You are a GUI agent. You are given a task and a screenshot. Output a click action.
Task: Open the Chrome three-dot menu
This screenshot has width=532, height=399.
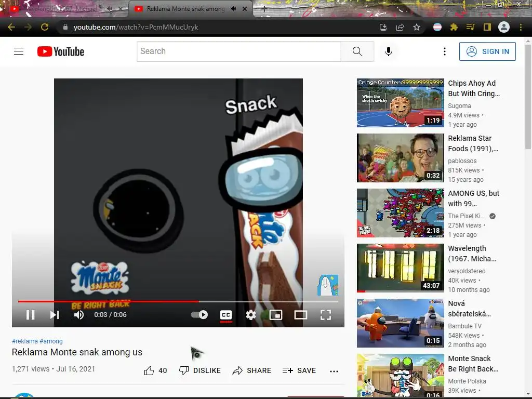[521, 27]
